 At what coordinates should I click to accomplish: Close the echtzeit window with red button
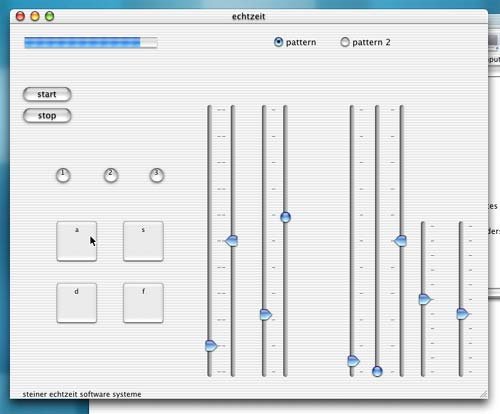[20, 16]
